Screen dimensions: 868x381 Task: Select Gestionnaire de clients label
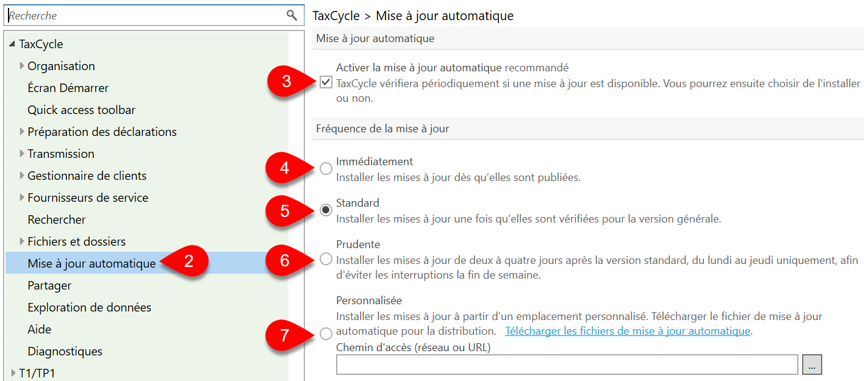(87, 176)
